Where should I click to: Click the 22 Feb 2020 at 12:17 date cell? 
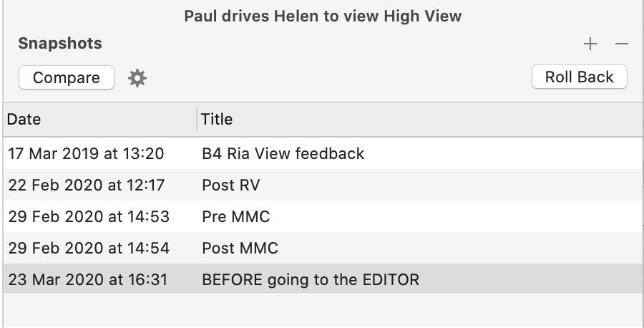tap(87, 185)
